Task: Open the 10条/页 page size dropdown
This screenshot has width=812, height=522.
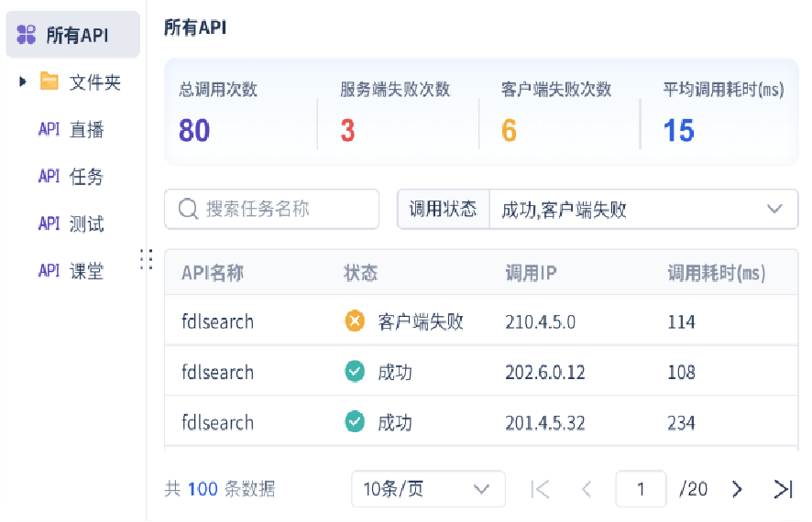Action: click(428, 489)
